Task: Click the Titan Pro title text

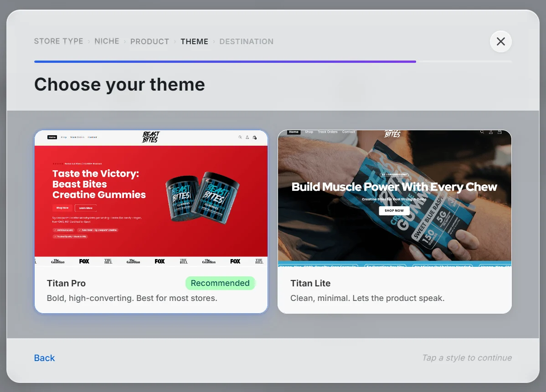Action: [66, 284]
